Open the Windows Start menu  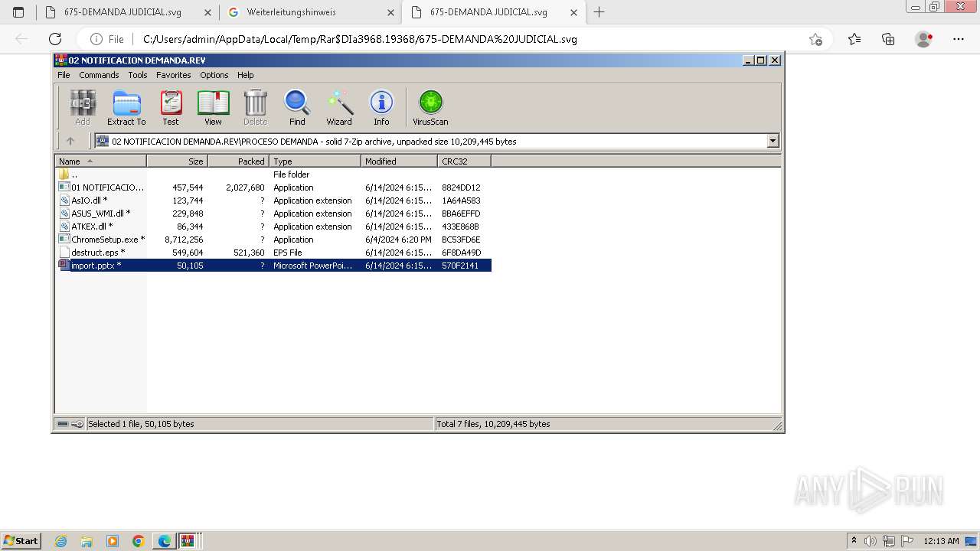click(21, 541)
